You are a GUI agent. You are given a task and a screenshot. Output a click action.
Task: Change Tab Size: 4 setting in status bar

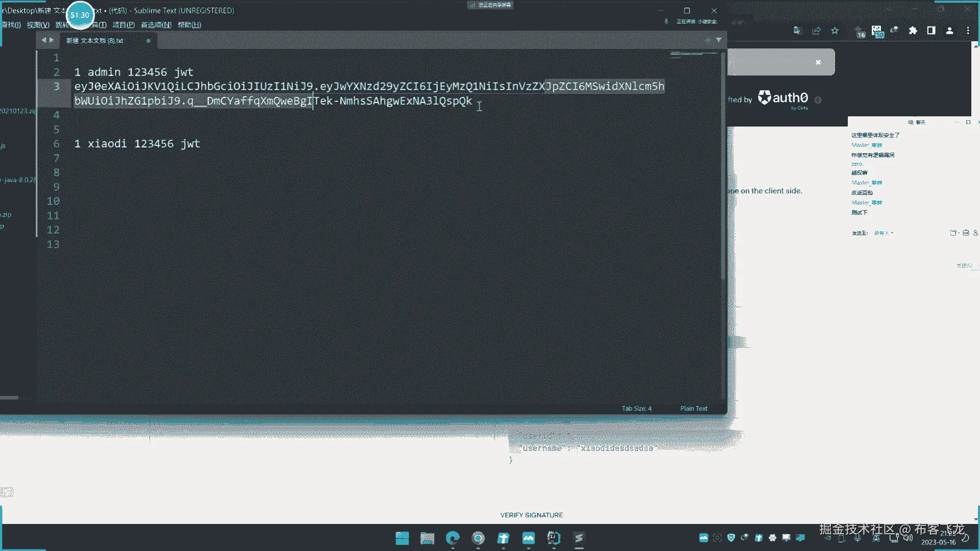(x=636, y=408)
